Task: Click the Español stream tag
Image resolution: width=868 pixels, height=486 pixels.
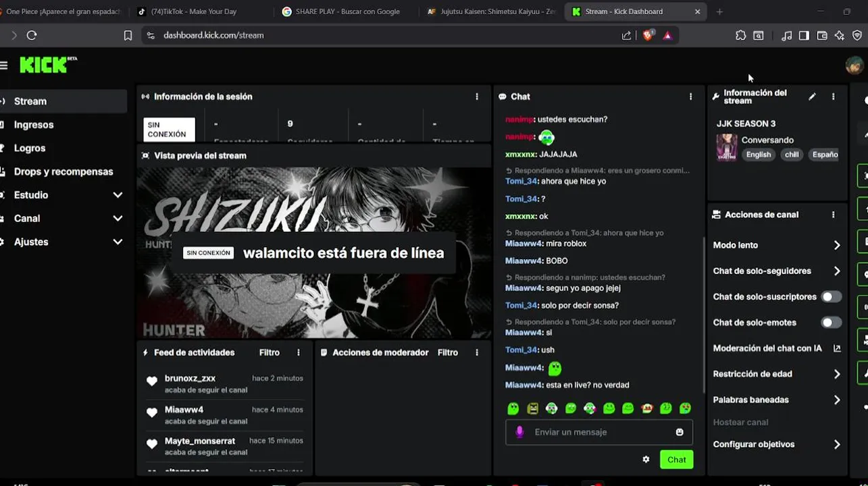Action: [x=824, y=155]
